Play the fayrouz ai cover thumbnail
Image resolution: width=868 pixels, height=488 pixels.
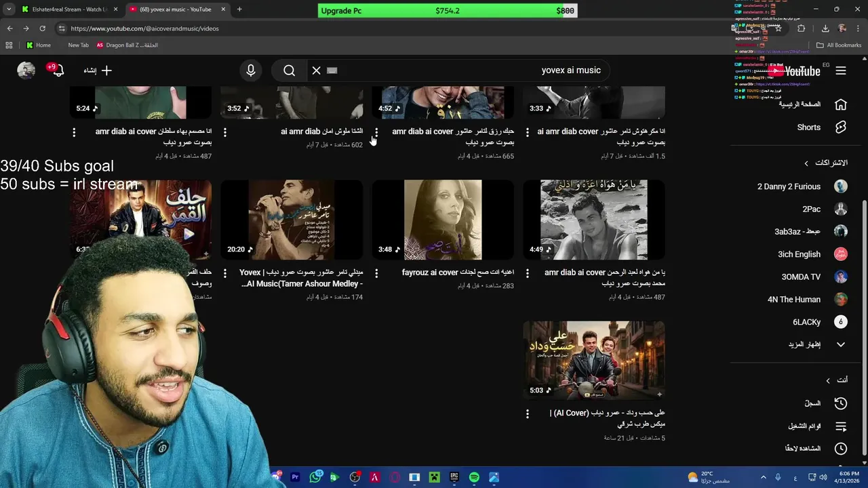[443, 220]
